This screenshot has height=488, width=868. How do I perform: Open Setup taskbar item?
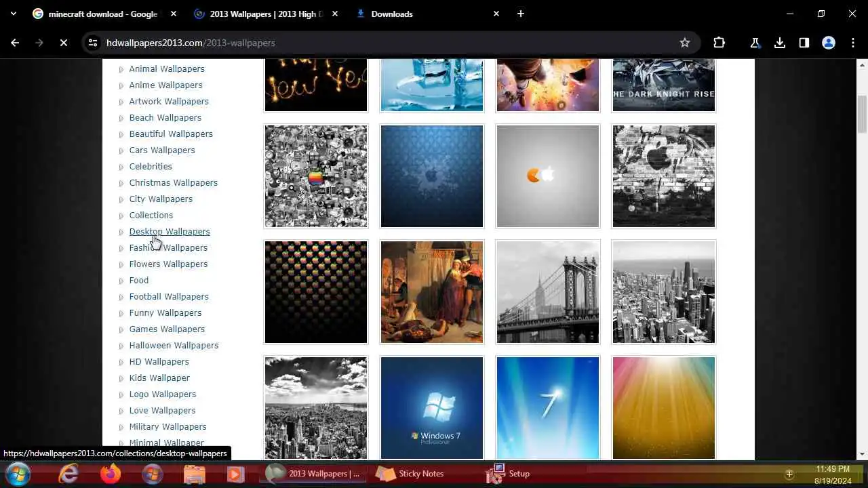point(507,474)
